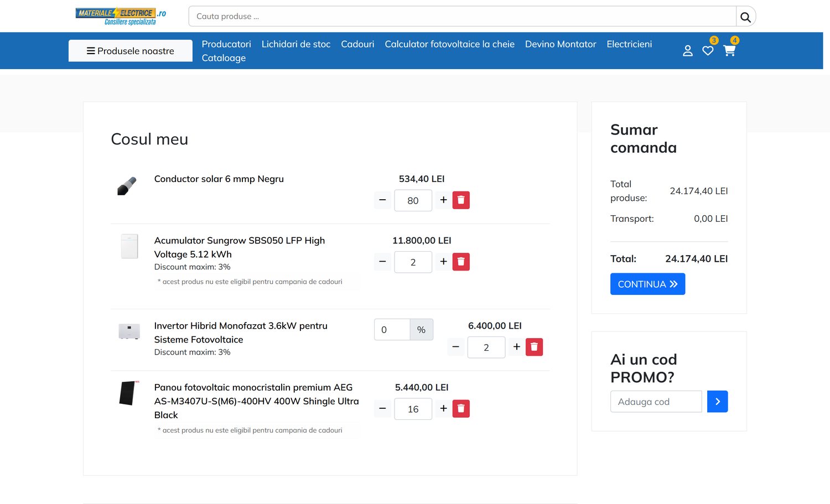
Task: Edit quantity field for Panou fotovoltaic AEG
Action: click(x=413, y=409)
